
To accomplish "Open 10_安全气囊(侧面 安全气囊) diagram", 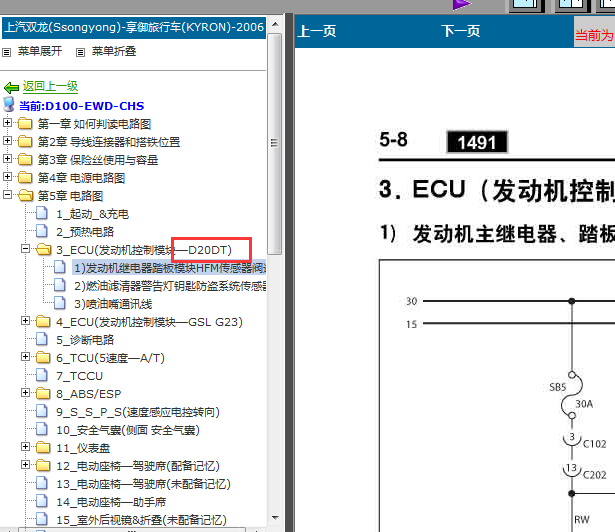I will coord(128,430).
